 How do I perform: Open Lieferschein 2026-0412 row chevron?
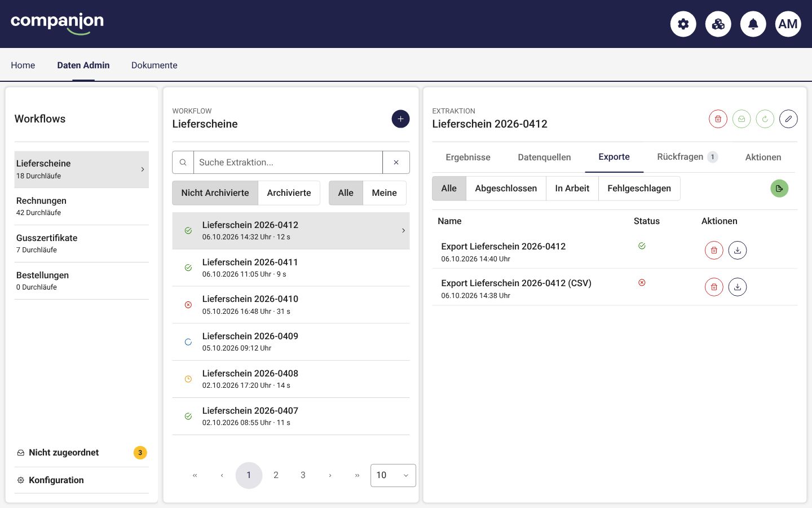pyautogui.click(x=403, y=230)
